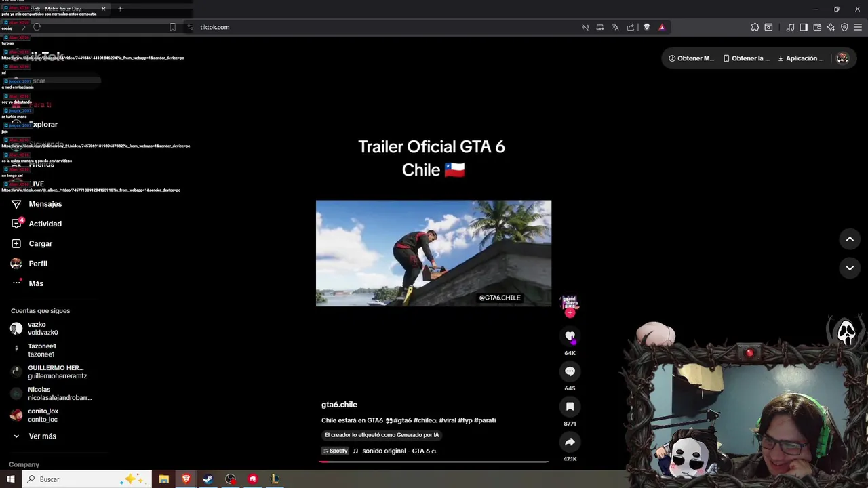Open gta6.chile creator avatar beside video
Screen dimensions: 868x488
click(x=570, y=302)
